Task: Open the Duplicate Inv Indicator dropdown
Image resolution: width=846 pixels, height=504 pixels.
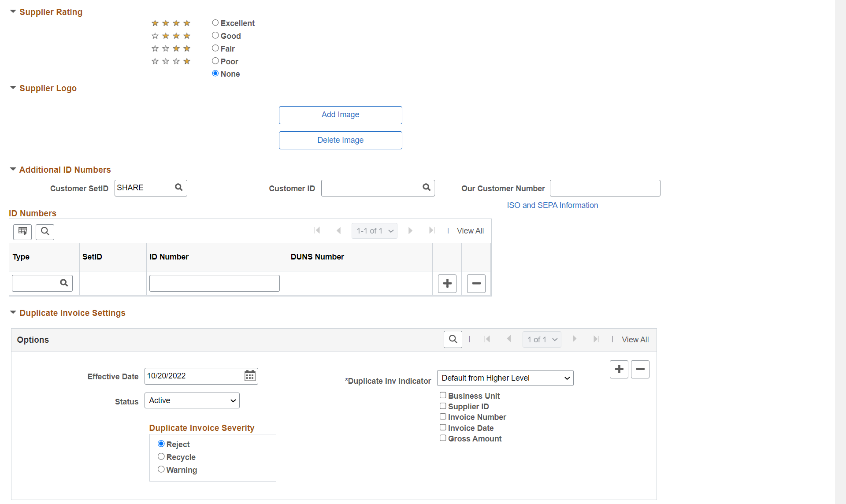Action: point(505,378)
